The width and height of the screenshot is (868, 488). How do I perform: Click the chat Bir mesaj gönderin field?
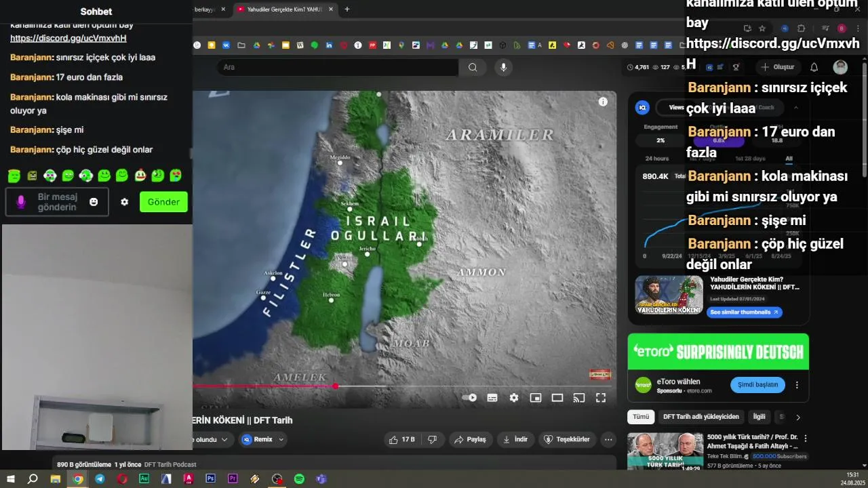[x=57, y=202]
